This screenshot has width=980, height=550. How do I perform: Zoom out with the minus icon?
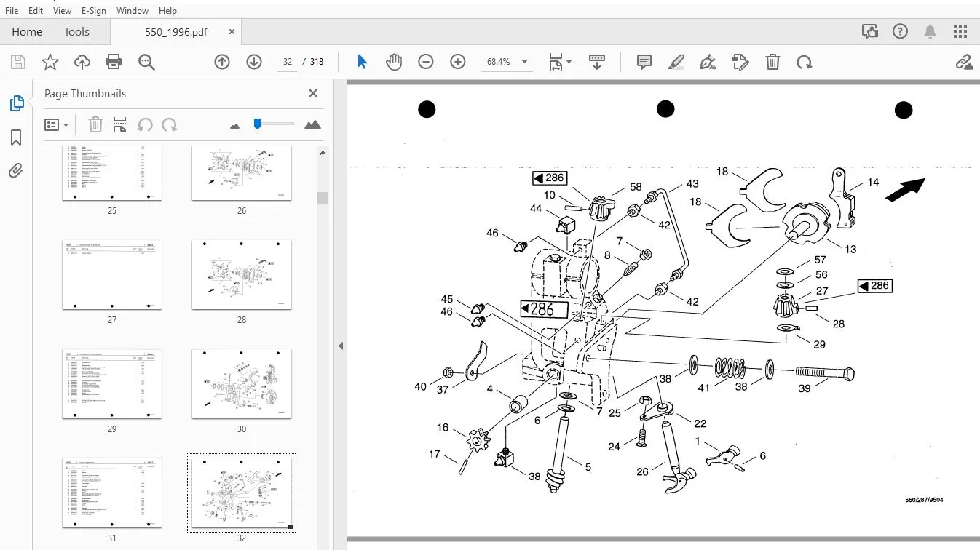pos(426,63)
